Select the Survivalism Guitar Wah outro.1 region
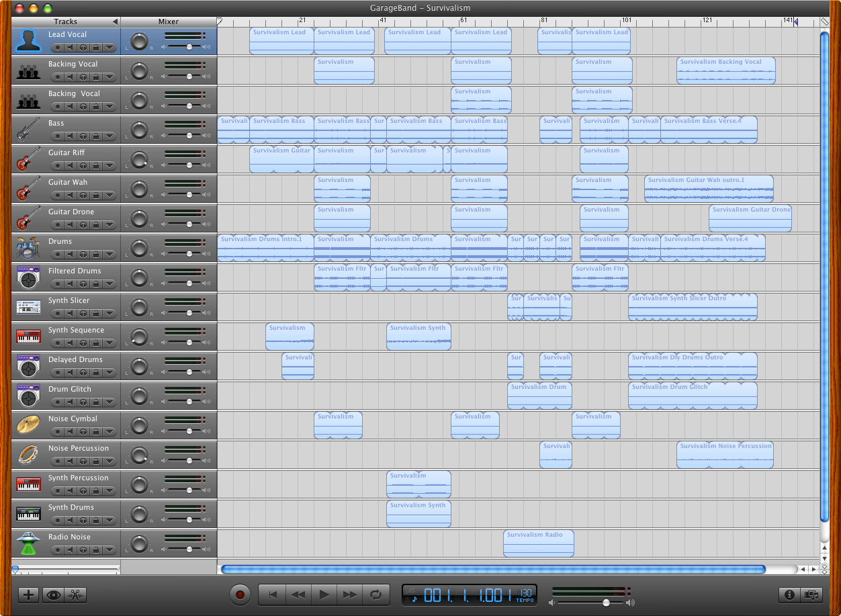The image size is (841, 616). (709, 189)
